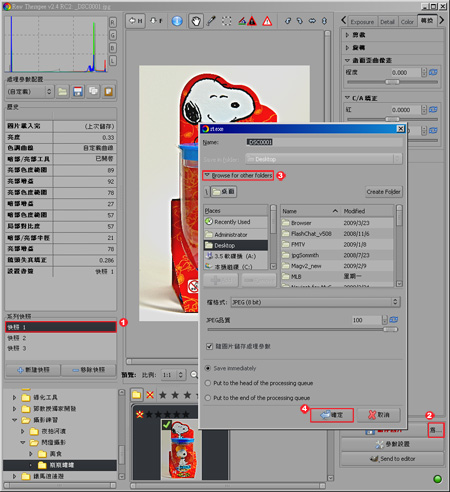Toggle the clipped highlights warning icon
The height and width of the screenshot is (492, 450).
click(267, 21)
